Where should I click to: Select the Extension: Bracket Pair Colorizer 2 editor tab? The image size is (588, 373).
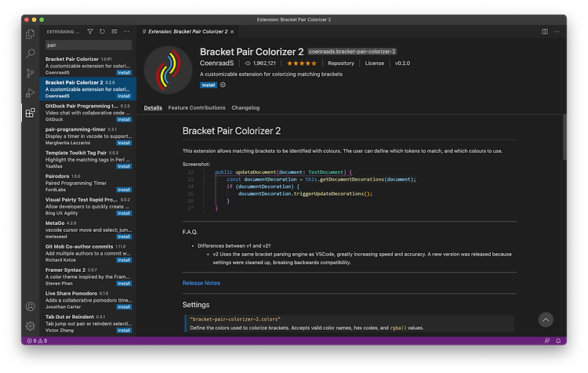click(x=187, y=32)
